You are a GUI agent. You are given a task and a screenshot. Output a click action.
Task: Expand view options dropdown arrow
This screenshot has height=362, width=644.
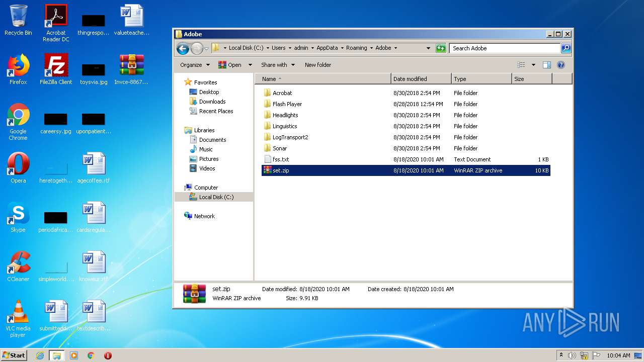[x=533, y=65]
